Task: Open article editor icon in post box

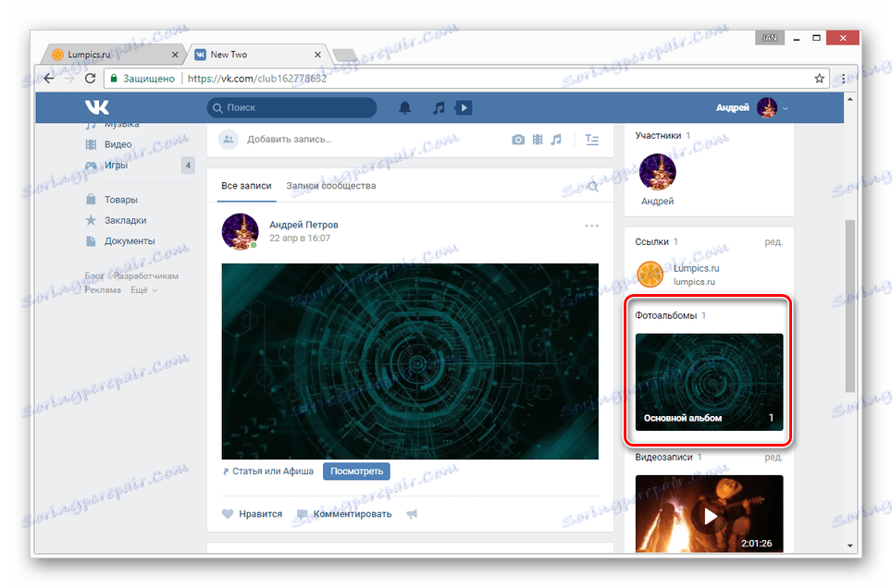Action: coord(591,140)
